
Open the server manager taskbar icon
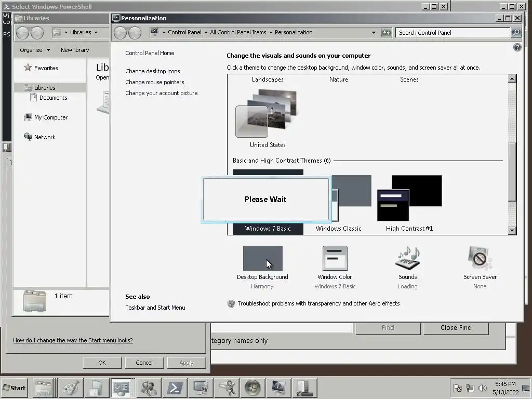pos(304,388)
